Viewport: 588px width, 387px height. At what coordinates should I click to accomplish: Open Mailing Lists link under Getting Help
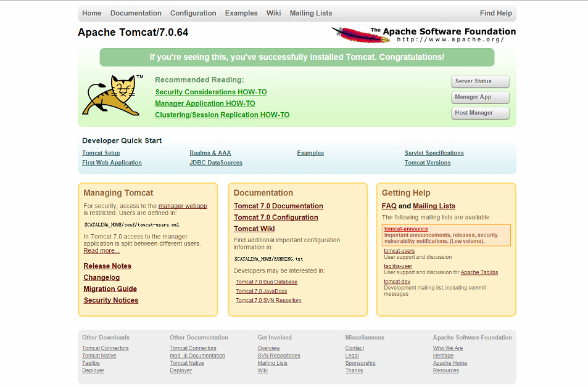tap(434, 206)
